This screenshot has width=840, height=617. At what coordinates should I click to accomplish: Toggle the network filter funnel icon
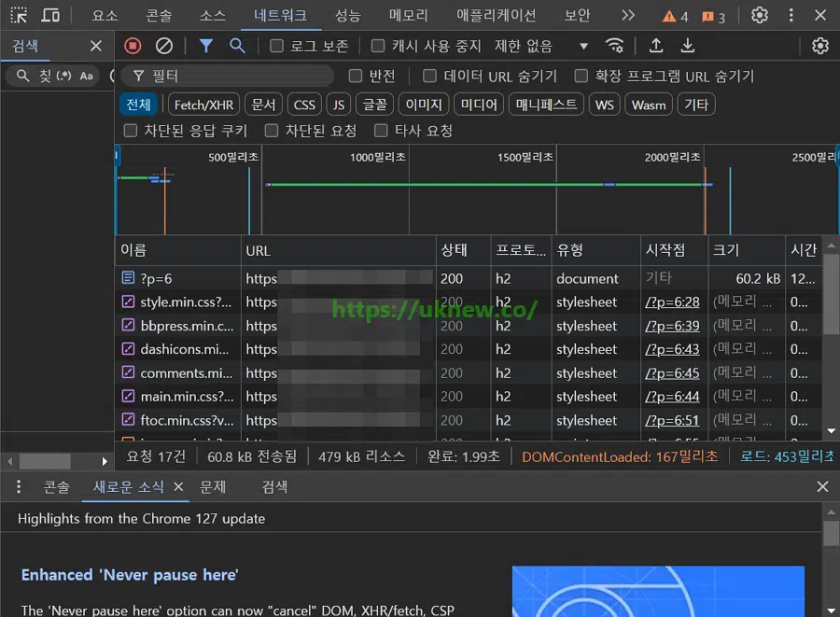[205, 46]
